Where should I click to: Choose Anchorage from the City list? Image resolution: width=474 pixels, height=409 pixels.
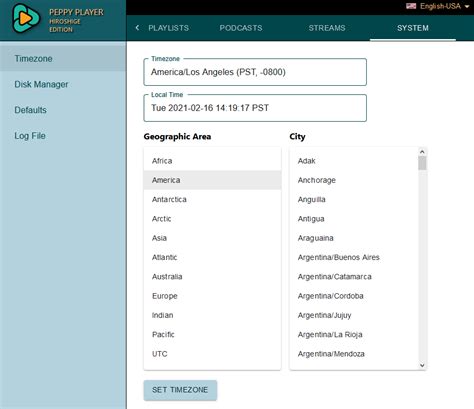tap(354, 180)
